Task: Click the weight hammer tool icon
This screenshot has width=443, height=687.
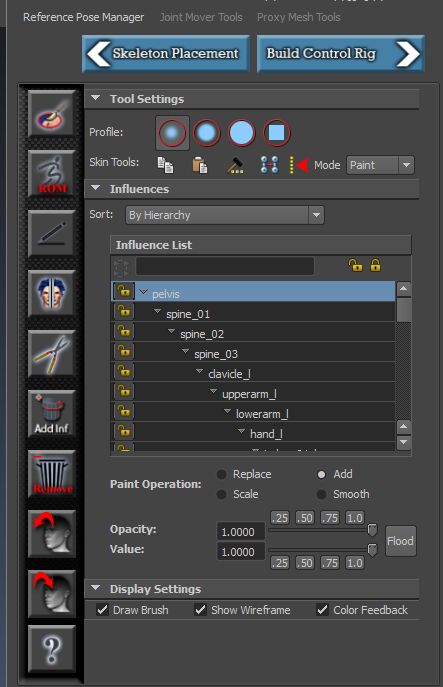Action: click(x=235, y=165)
